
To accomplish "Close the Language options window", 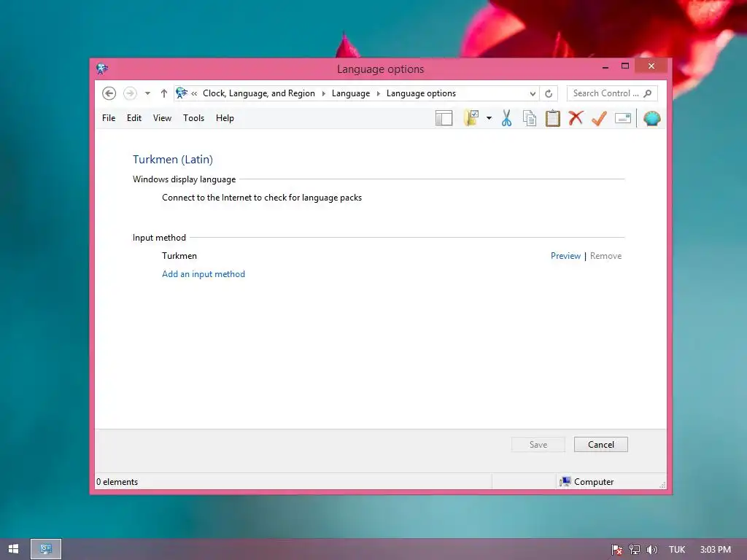I will coord(651,66).
